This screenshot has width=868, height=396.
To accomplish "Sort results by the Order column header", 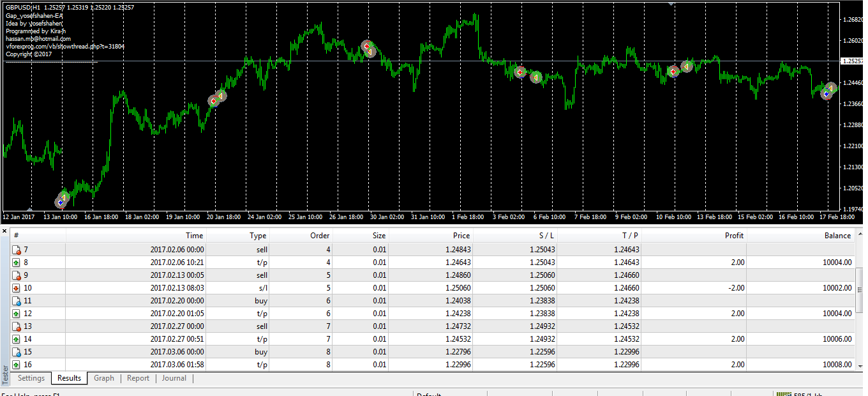I will (301, 236).
